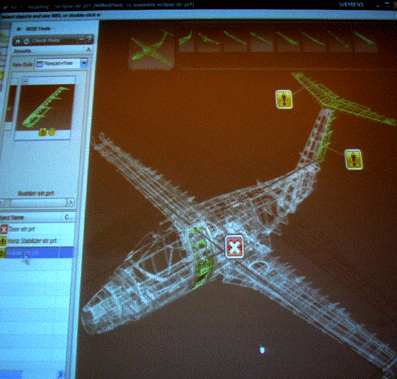
Task: Select the full aircraft thumbnail in top strip
Action: (152, 49)
